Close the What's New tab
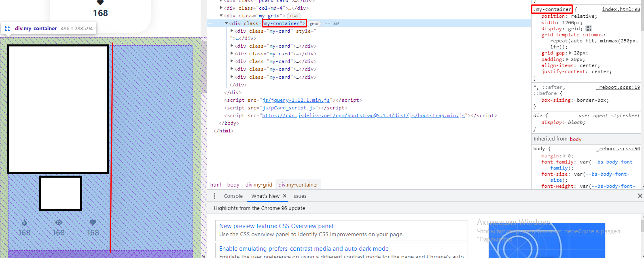This screenshot has width=644, height=258. [x=284, y=196]
